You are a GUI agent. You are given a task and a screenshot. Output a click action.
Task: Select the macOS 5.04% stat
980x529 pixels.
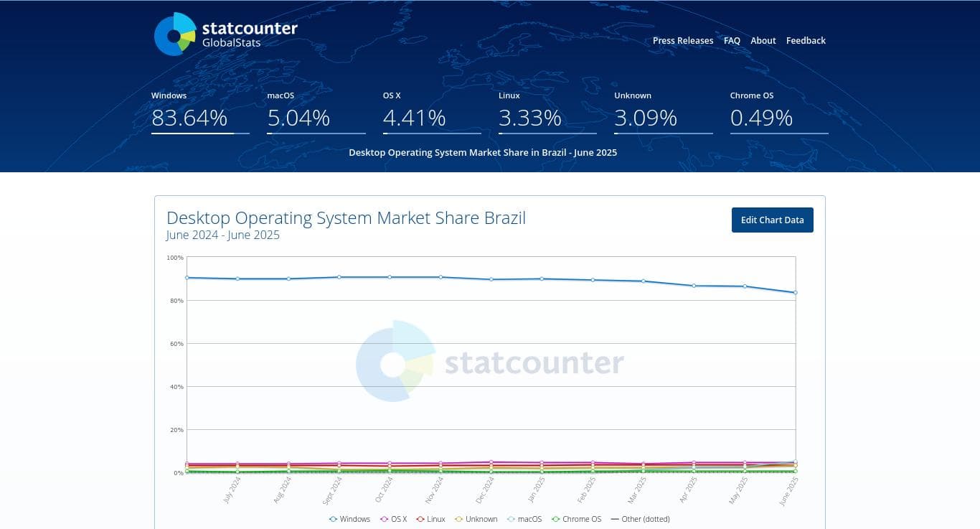tap(298, 117)
